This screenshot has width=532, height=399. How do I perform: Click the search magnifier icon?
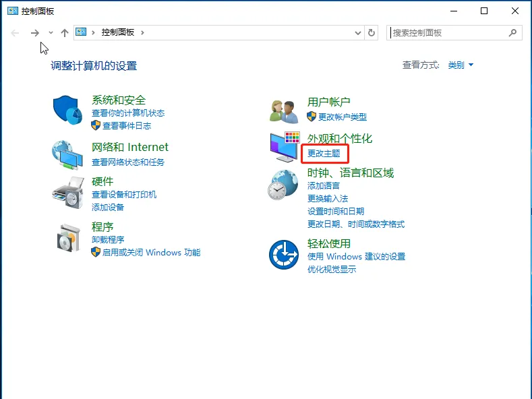pyautogui.click(x=512, y=32)
